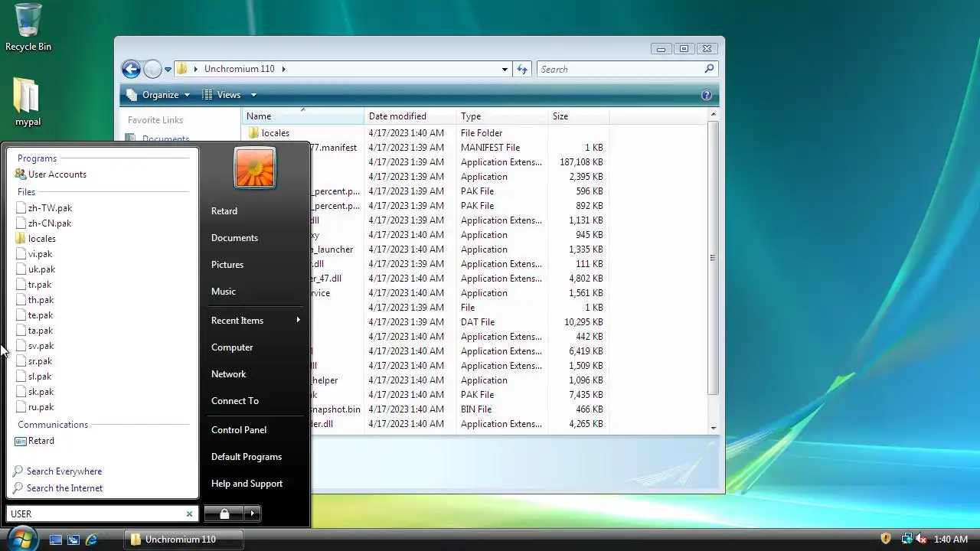Click the scrollbar down arrow in Explorer
The width and height of the screenshot is (980, 551).
[714, 428]
